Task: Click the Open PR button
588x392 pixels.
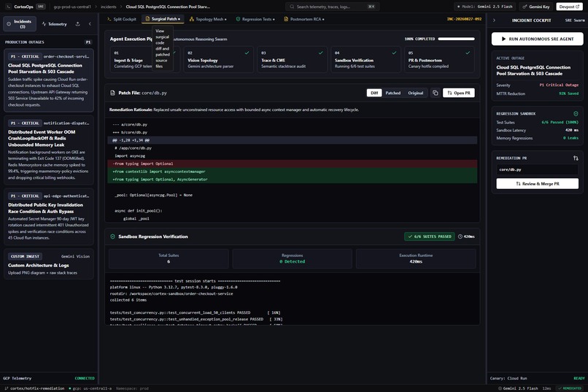Action: (459, 93)
